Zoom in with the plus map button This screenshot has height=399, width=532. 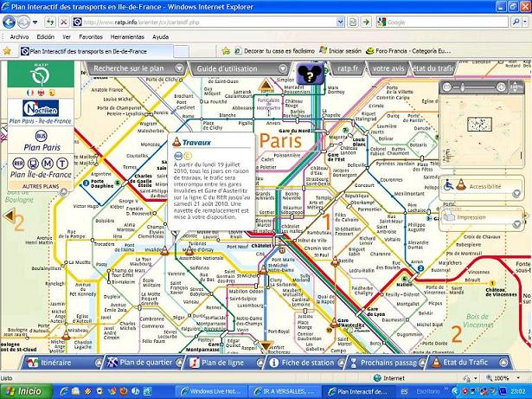501,87
